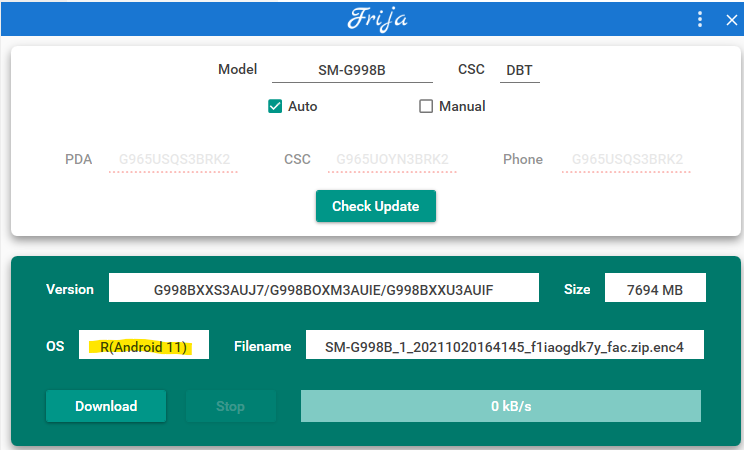Click the Stop button
The height and width of the screenshot is (450, 744).
click(x=231, y=406)
